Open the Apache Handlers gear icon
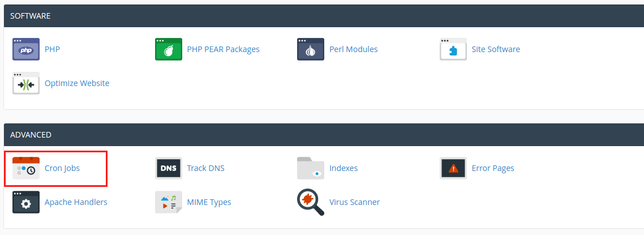Screen dimensions: 644x235 point(26,202)
